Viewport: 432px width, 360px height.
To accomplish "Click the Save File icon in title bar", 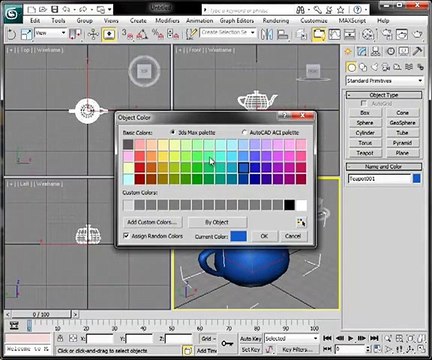I will tap(54, 9).
